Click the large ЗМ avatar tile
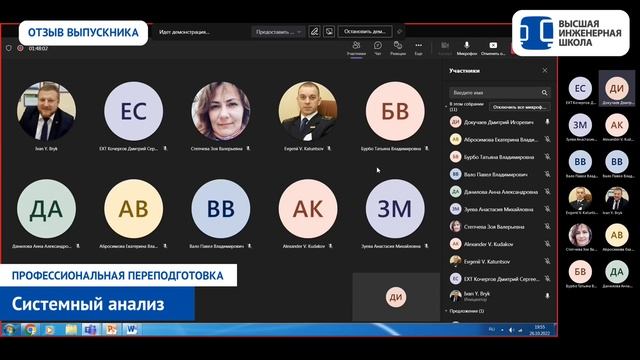This screenshot has height=360, width=640. click(x=395, y=209)
